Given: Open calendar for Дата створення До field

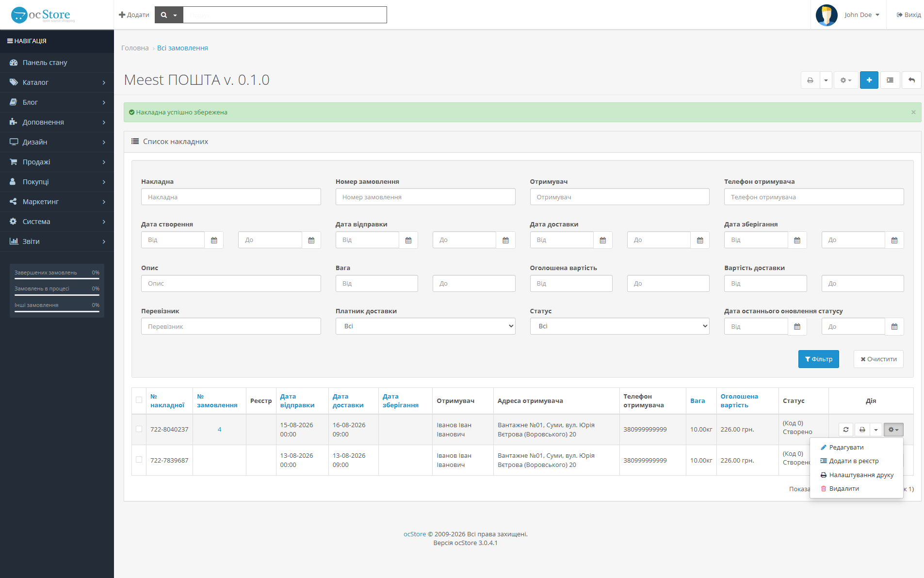Looking at the screenshot, I should pyautogui.click(x=311, y=240).
